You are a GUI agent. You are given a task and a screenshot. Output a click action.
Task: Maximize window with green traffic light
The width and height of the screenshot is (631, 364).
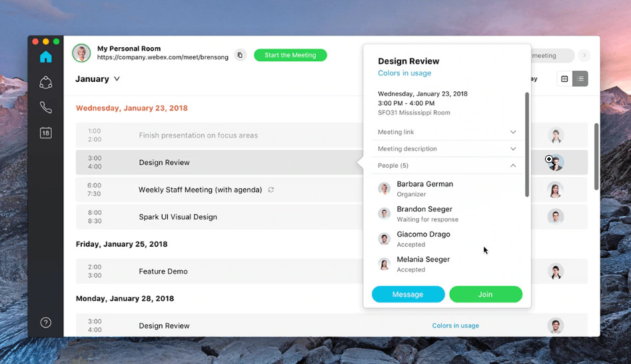[x=57, y=42]
